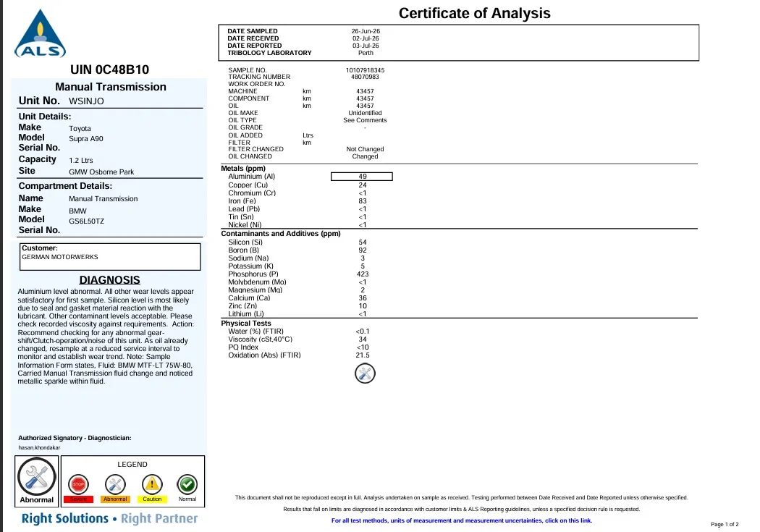Select the Zinc (Zn) value 10
760x532 pixels.
363,306
